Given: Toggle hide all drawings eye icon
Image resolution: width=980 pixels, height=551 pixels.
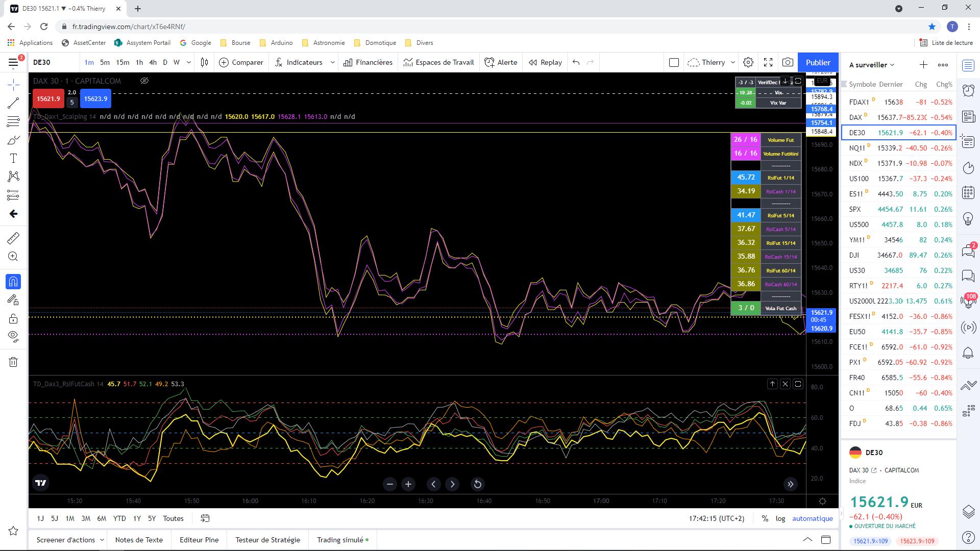Looking at the screenshot, I should click(x=13, y=336).
